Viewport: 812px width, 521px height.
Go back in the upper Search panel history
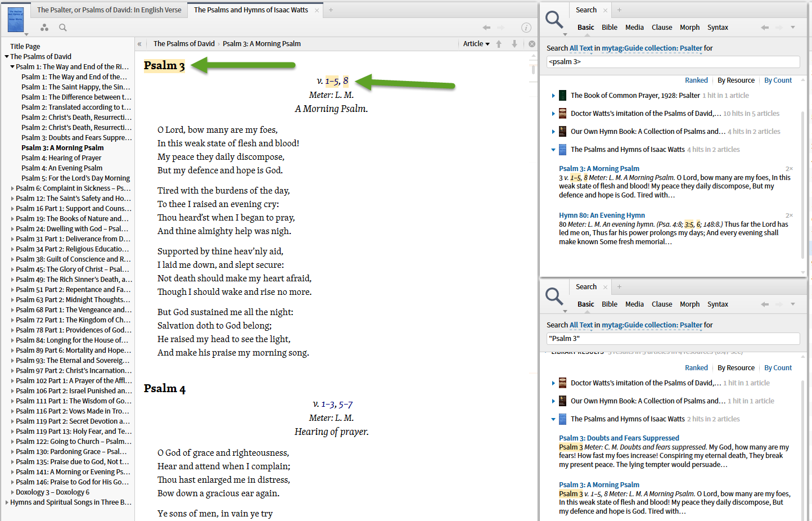point(765,27)
